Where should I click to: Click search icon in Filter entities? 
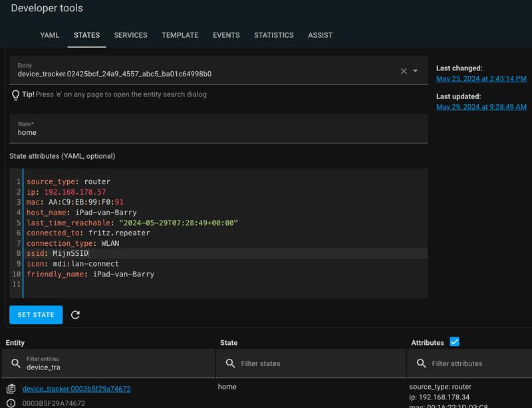tap(15, 363)
